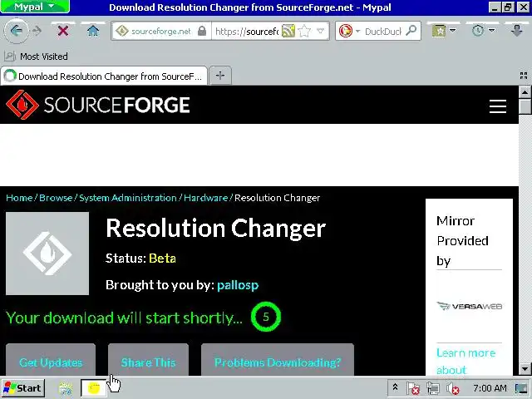Click the Get Updates button
The width and height of the screenshot is (532, 399).
[x=51, y=360]
